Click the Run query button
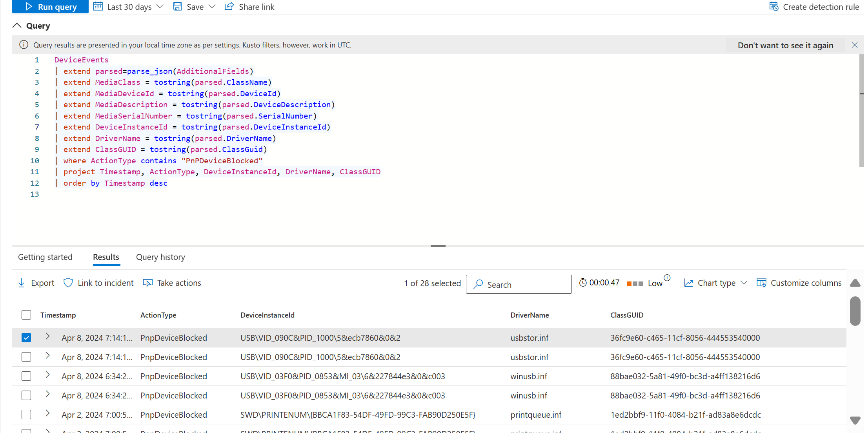The image size is (868, 433). pyautogui.click(x=49, y=7)
